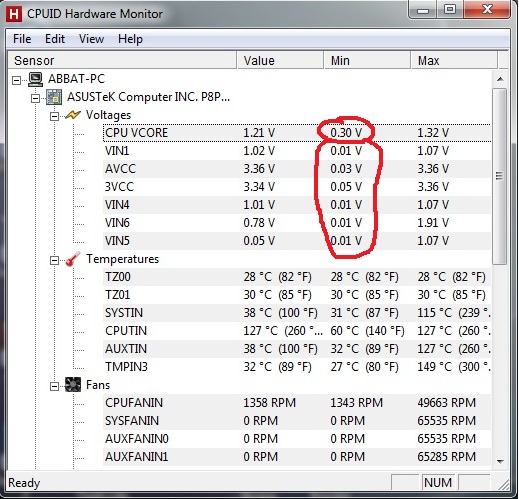Select the CPUTIN temperature row
The width and height of the screenshot is (519, 499).
[297, 331]
